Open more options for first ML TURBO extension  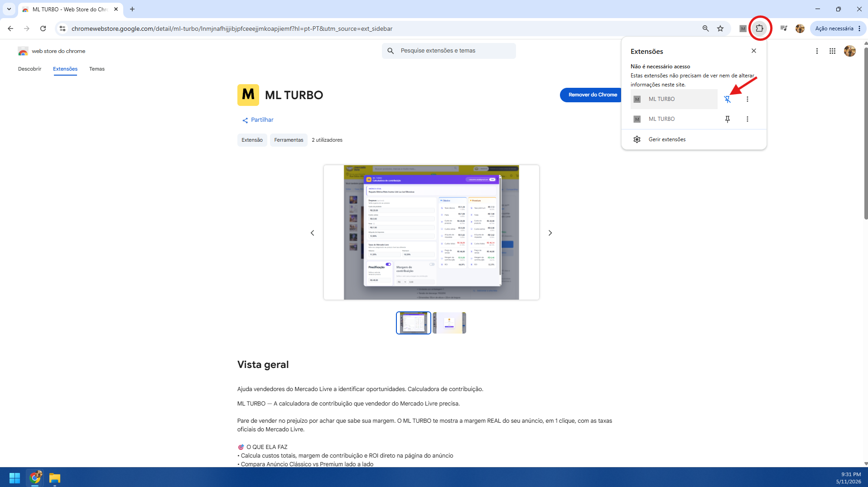pos(747,99)
